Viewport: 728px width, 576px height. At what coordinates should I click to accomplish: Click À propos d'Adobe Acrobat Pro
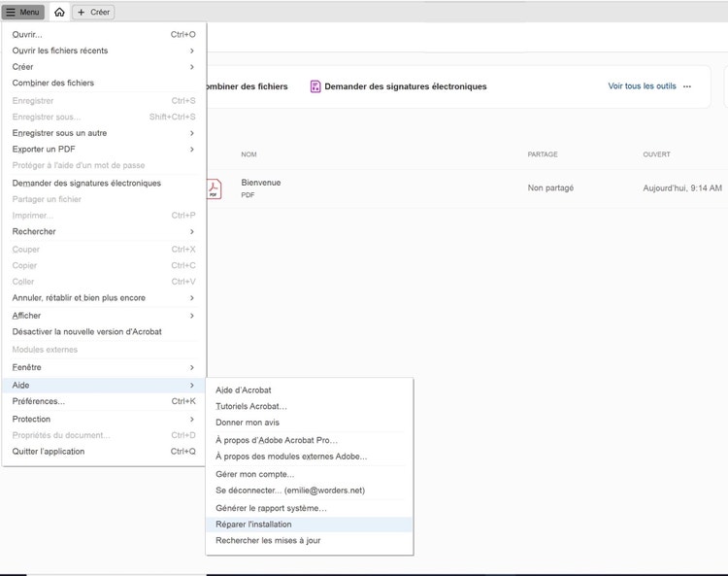(277, 440)
